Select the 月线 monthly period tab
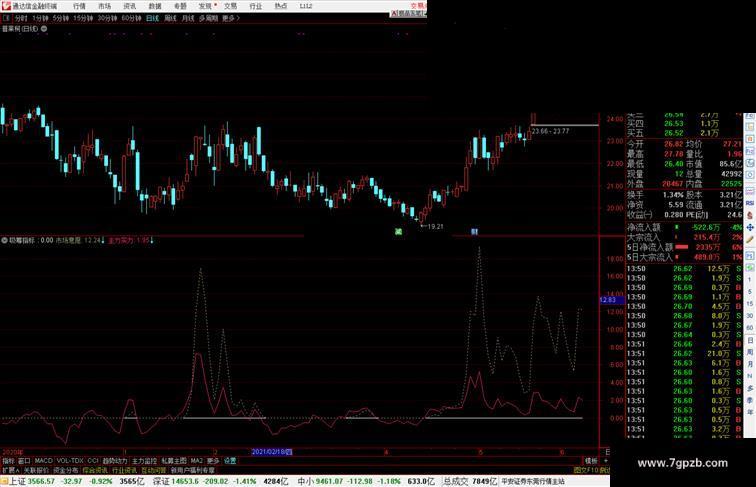 pos(188,18)
